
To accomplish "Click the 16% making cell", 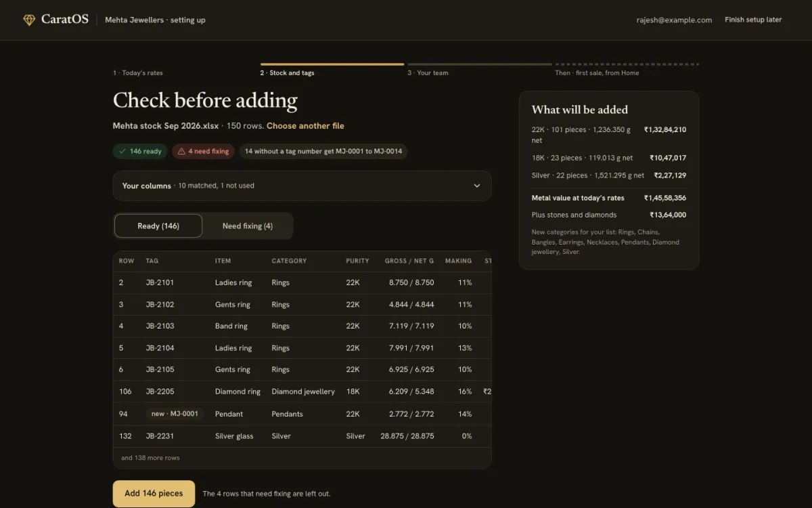I will (465, 391).
